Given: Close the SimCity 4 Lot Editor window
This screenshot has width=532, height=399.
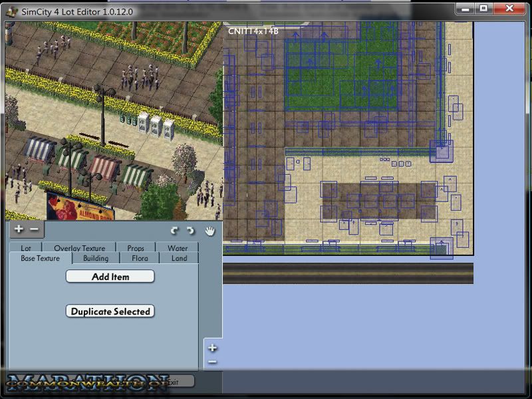Looking at the screenshot, I should tap(509, 9).
